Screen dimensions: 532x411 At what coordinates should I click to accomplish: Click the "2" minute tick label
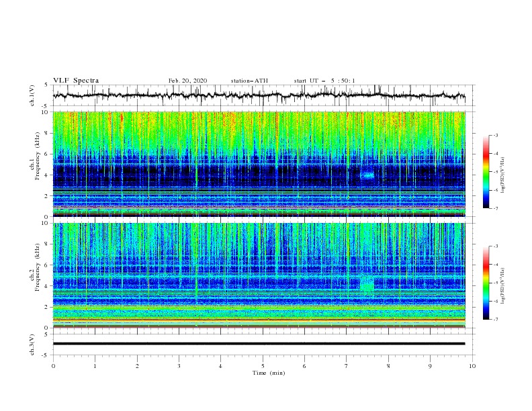pos(137,366)
